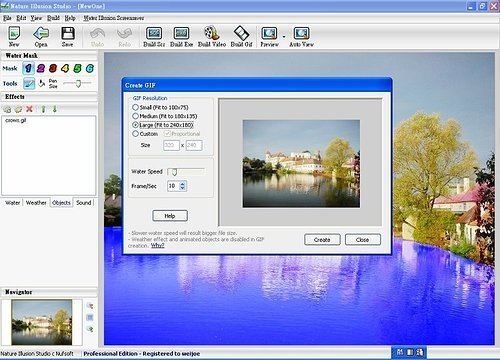This screenshot has height=360, width=500.
Task: Click the Build Video film reel icon
Action: coord(212,33)
